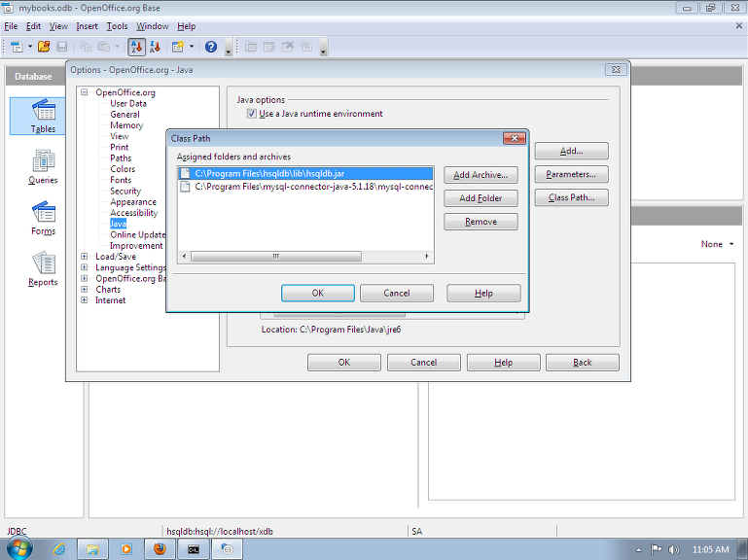Open Windows Start orb
748x560 pixels.
(x=19, y=548)
